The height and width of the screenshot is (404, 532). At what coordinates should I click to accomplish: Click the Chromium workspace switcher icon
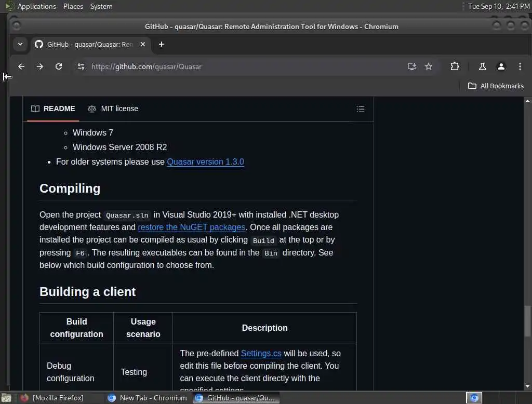pyautogui.click(x=474, y=398)
